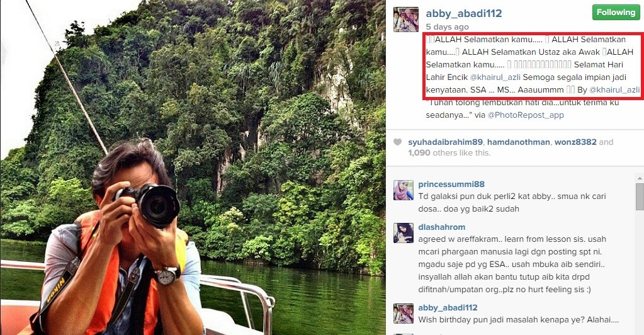Open dlashahrom's avatar picture
644x335 pixels.
tap(404, 233)
